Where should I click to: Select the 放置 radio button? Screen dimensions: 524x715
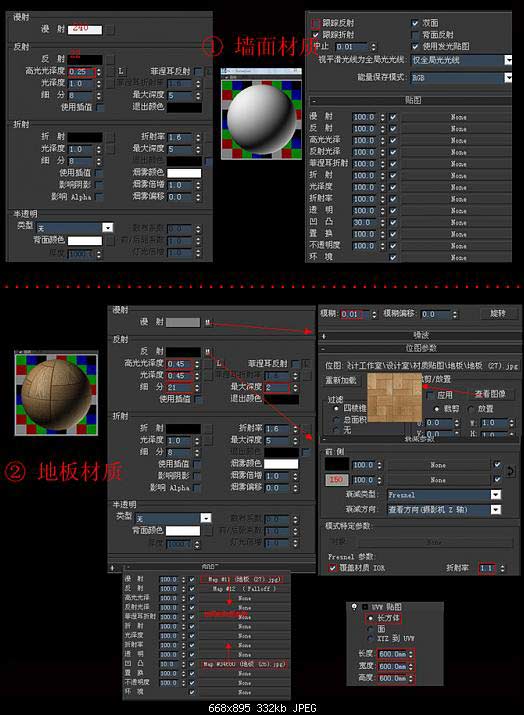472,409
